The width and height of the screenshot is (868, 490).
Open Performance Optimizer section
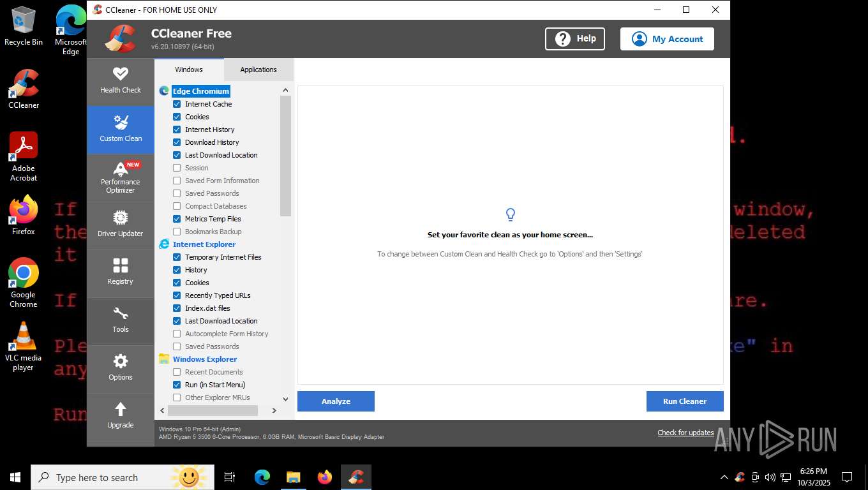pos(121,178)
